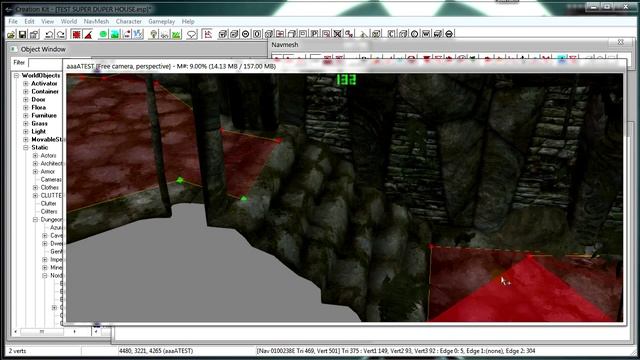Click the '2 verts' status bar entry
This screenshot has width=640, height=360.
(17, 351)
